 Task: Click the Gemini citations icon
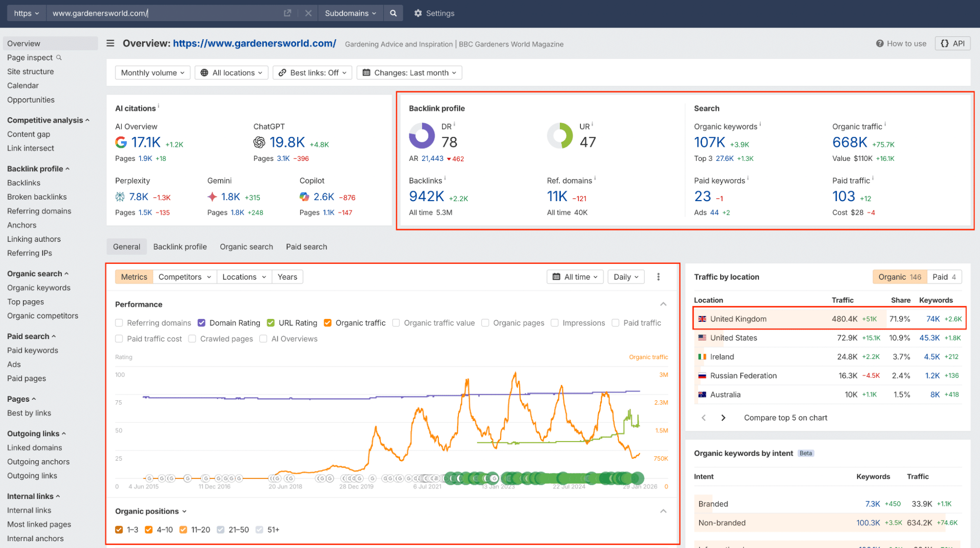212,196
